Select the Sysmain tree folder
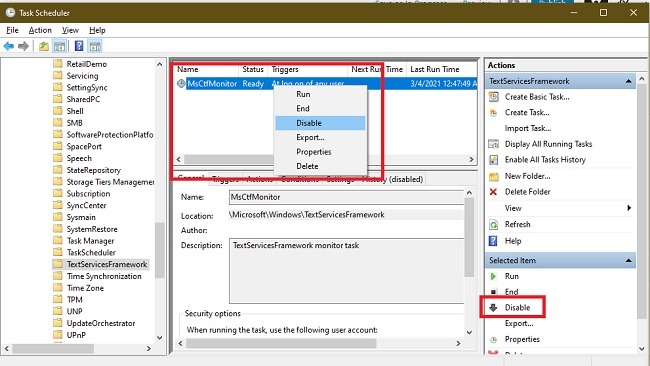This screenshot has height=366, width=650. pyautogui.click(x=81, y=217)
